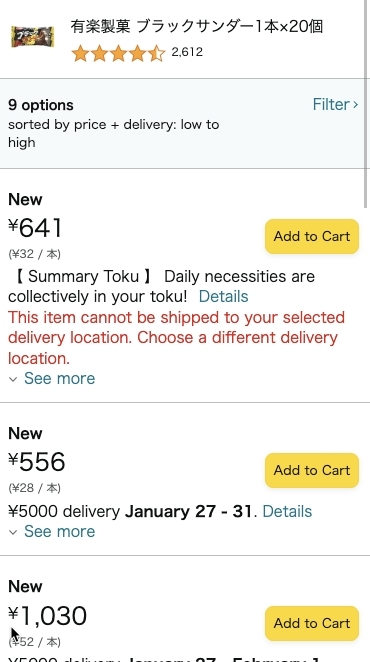This screenshot has height=662, width=370.
Task: Click the product title text
Action: pyautogui.click(x=196, y=27)
